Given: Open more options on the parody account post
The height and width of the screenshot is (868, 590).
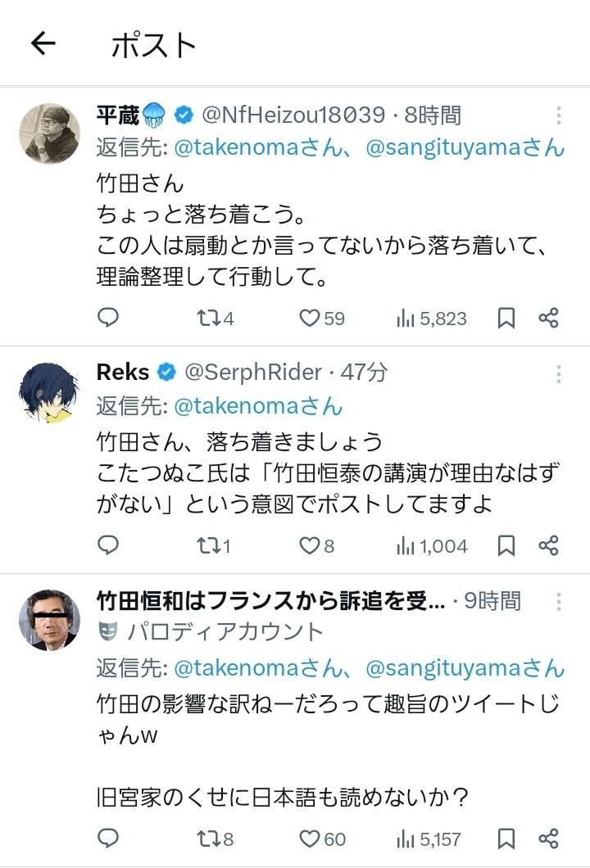Looking at the screenshot, I should pos(558,602).
